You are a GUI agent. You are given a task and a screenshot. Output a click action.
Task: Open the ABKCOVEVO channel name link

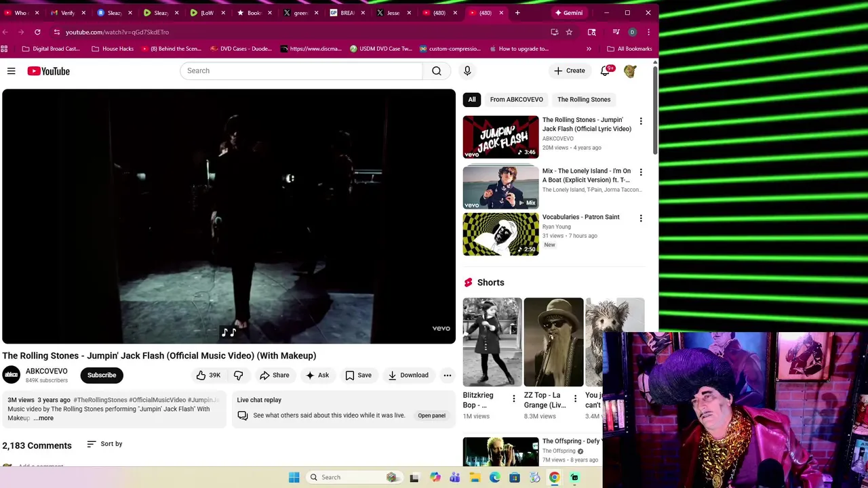pyautogui.click(x=47, y=371)
